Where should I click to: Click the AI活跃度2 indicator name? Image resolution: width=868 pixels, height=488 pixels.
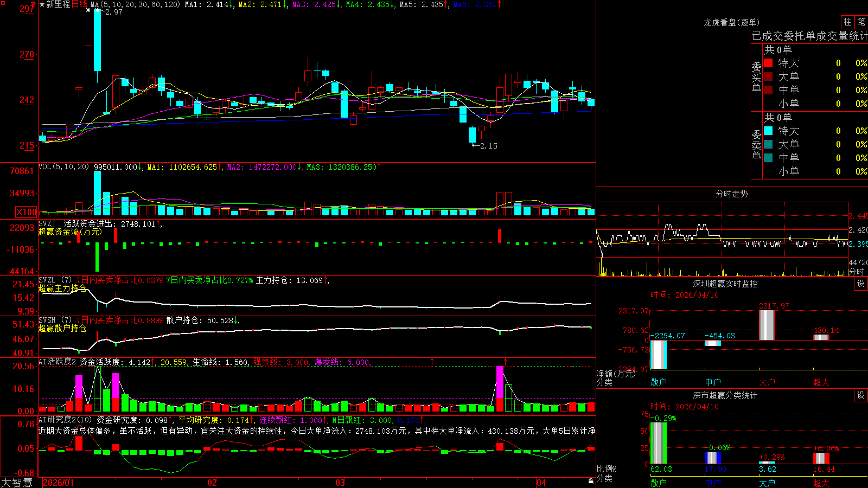click(x=57, y=362)
